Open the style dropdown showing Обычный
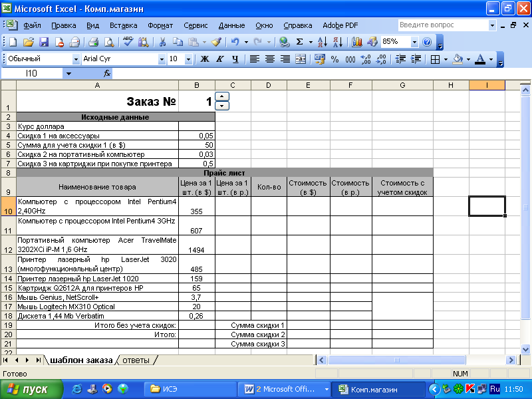Viewport: 532px width, 399px height. pyautogui.click(x=76, y=59)
